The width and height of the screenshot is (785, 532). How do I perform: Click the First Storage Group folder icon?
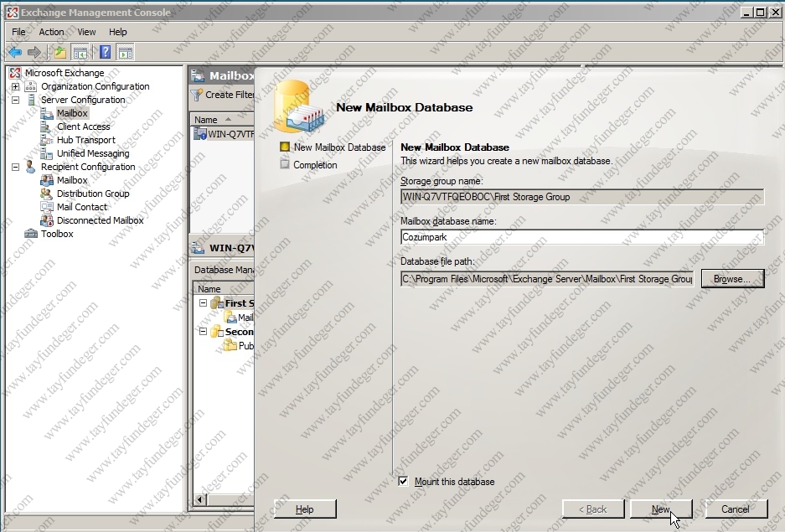pyautogui.click(x=217, y=302)
